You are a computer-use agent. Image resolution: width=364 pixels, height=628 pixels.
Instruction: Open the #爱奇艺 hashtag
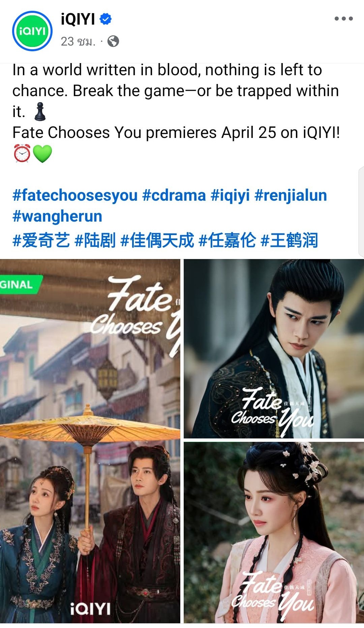[41, 240]
